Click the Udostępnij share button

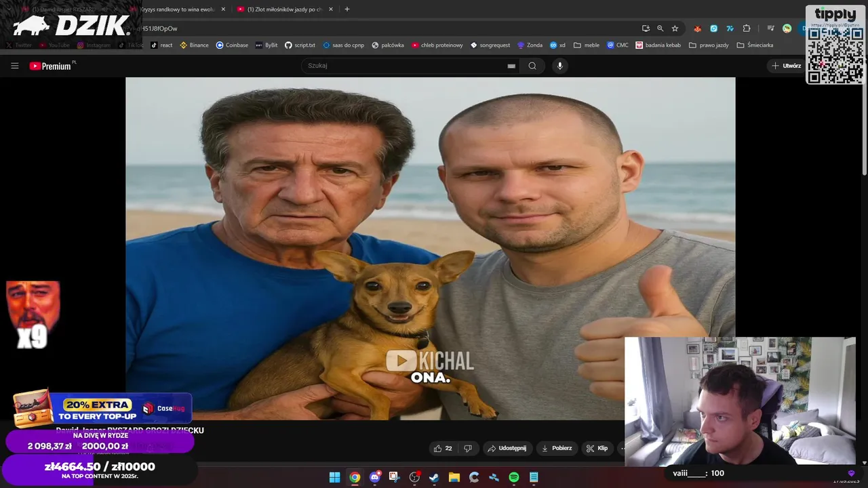tap(507, 448)
